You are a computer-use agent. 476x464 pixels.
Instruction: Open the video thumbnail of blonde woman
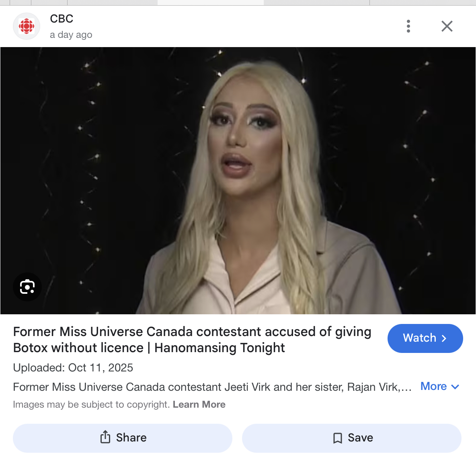238,181
